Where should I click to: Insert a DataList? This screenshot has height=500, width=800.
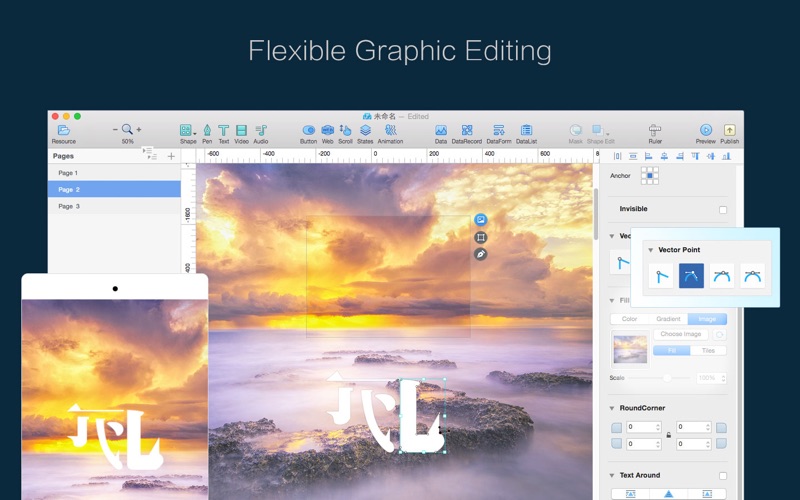[526, 134]
